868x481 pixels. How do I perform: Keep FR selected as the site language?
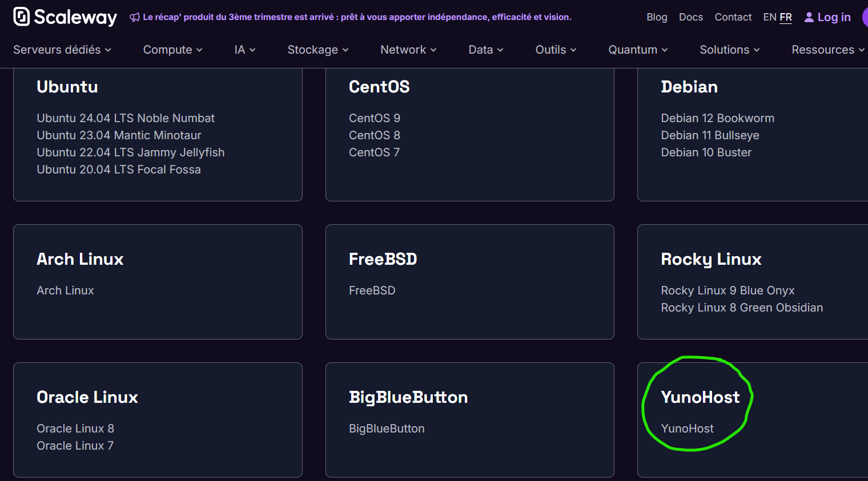pyautogui.click(x=786, y=17)
